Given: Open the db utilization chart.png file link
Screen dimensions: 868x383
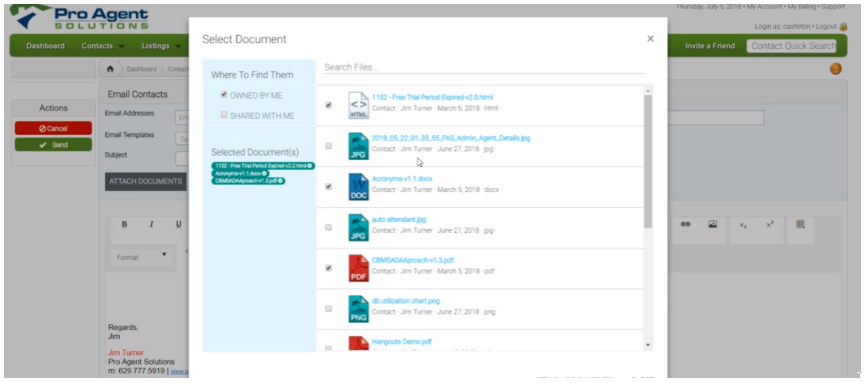Looking at the screenshot, I should click(406, 301).
